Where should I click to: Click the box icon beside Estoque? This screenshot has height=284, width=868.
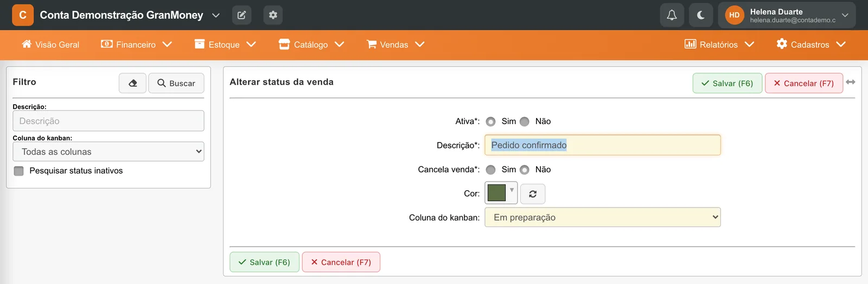[200, 44]
